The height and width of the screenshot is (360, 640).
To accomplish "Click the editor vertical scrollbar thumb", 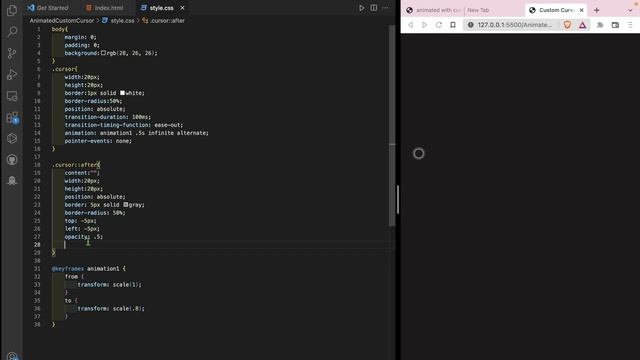I will coord(392,126).
